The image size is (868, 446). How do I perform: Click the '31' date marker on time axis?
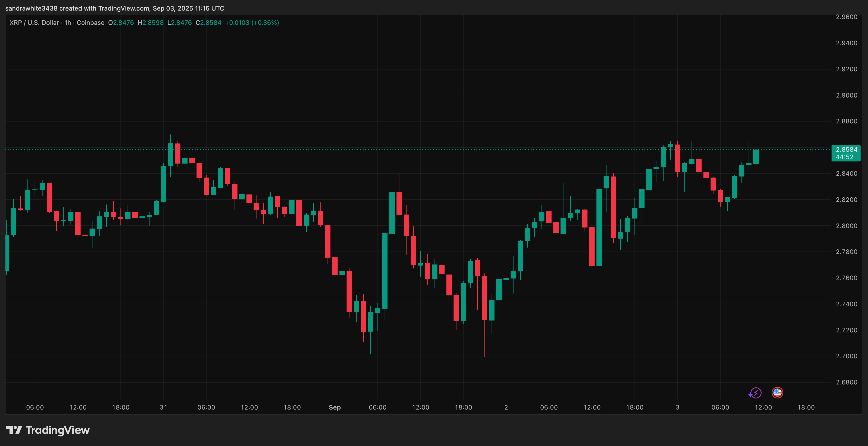pyautogui.click(x=164, y=407)
